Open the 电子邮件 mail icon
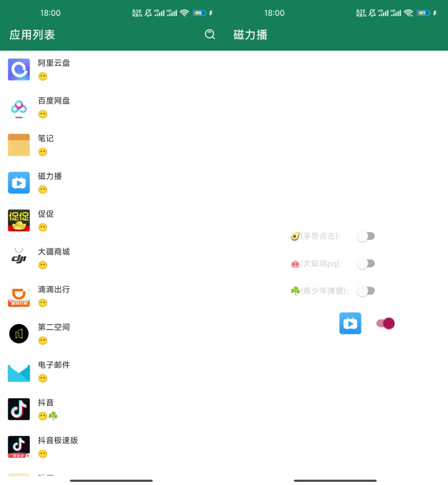This screenshot has height=485, width=448. pyautogui.click(x=19, y=371)
